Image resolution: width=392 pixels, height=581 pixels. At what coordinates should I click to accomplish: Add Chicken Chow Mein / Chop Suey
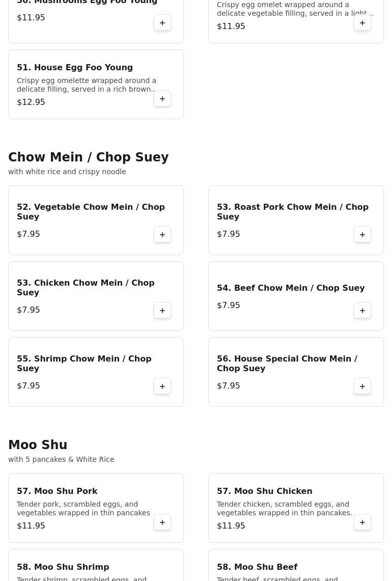[x=162, y=311]
